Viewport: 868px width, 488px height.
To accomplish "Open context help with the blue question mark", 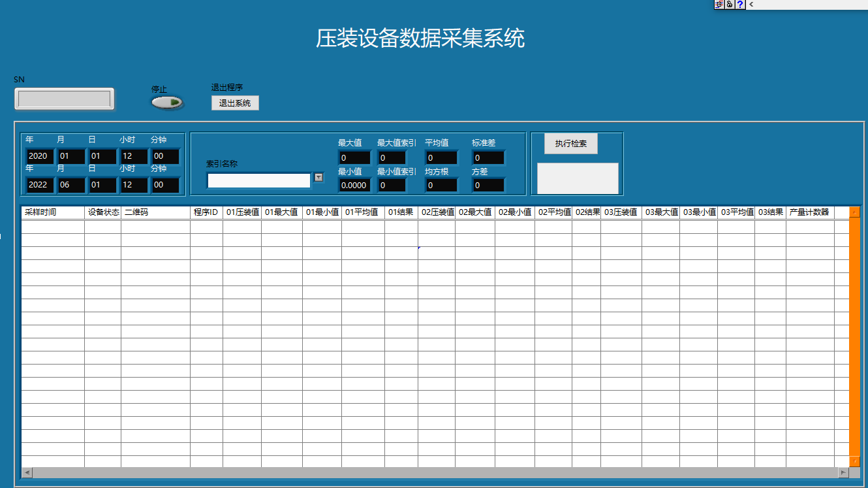I will 740,4.
